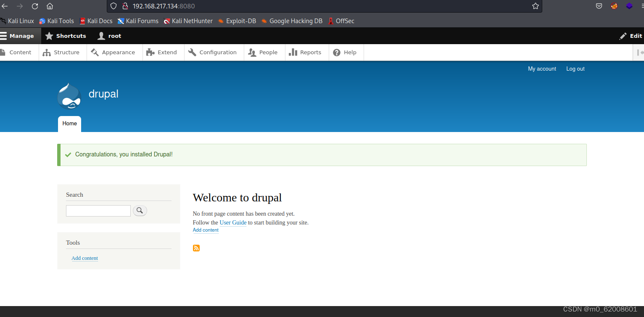644x317 pixels.
Task: Open Google Hacking DB bookmark
Action: click(292, 21)
